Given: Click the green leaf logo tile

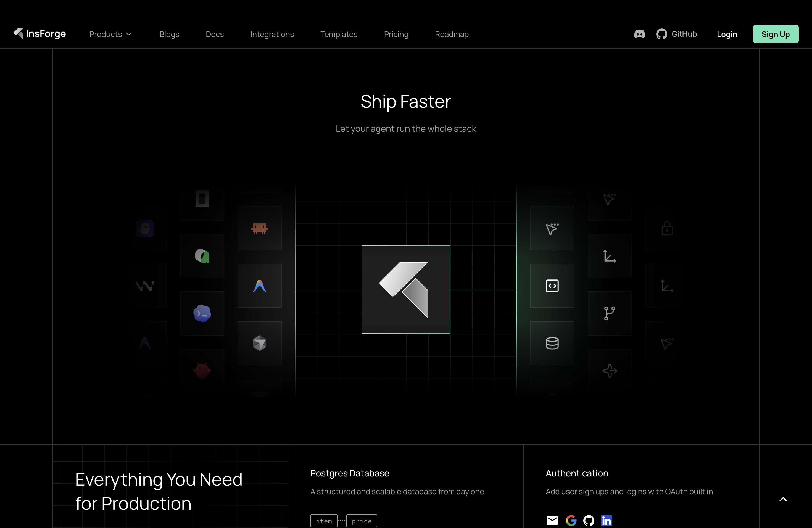Looking at the screenshot, I should coord(202,256).
